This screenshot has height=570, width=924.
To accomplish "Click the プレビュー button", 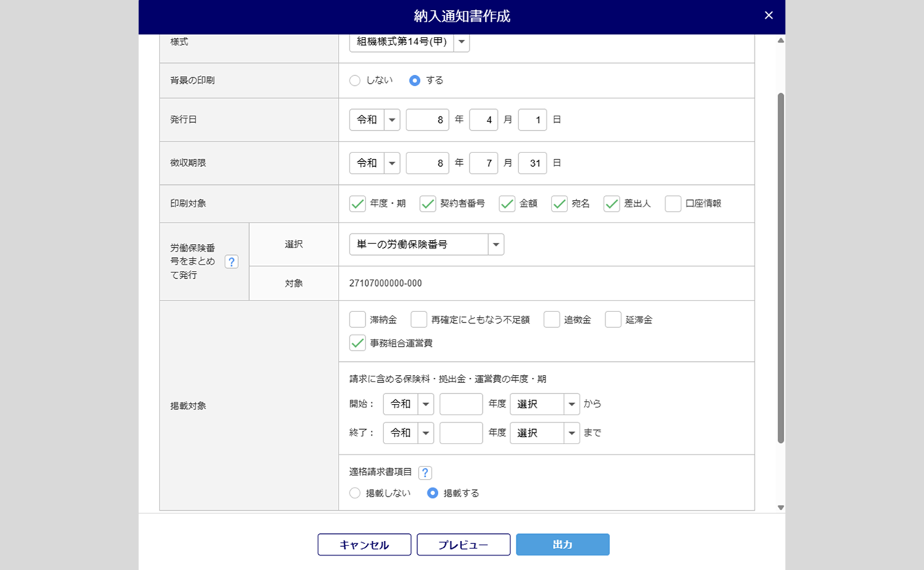I will (x=463, y=545).
